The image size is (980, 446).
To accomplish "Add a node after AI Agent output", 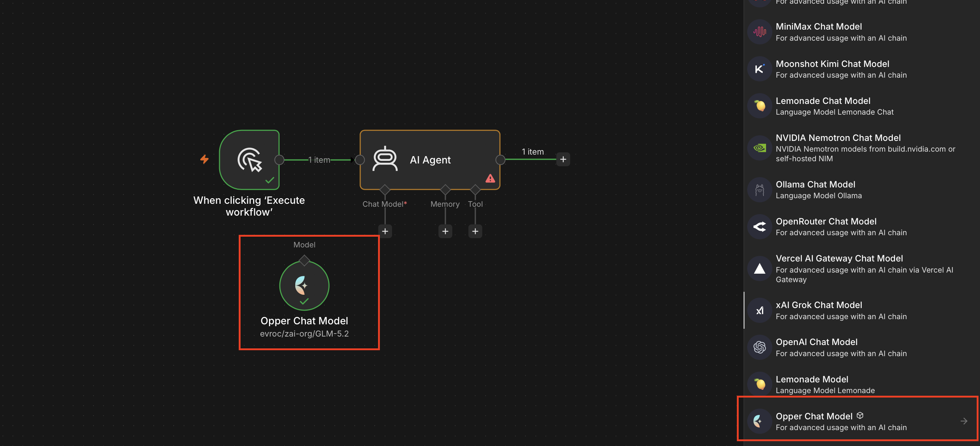I will 563,159.
